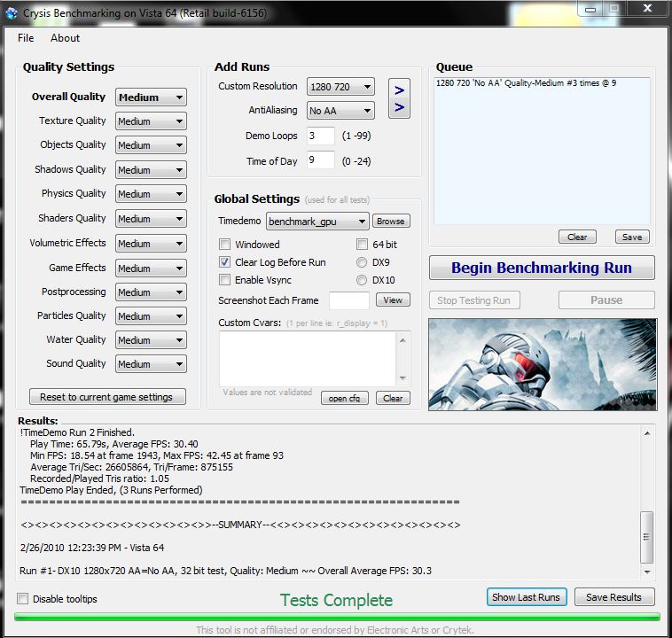Open Volumetric Effects dropdown
The image size is (672, 638).
[x=151, y=244]
